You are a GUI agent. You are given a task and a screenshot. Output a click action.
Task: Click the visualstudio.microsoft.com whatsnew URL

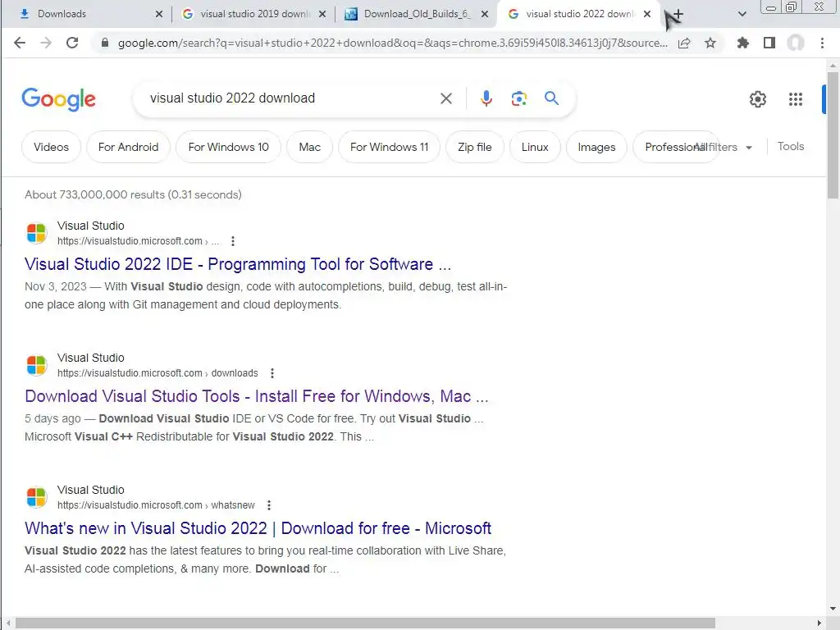[x=156, y=505]
